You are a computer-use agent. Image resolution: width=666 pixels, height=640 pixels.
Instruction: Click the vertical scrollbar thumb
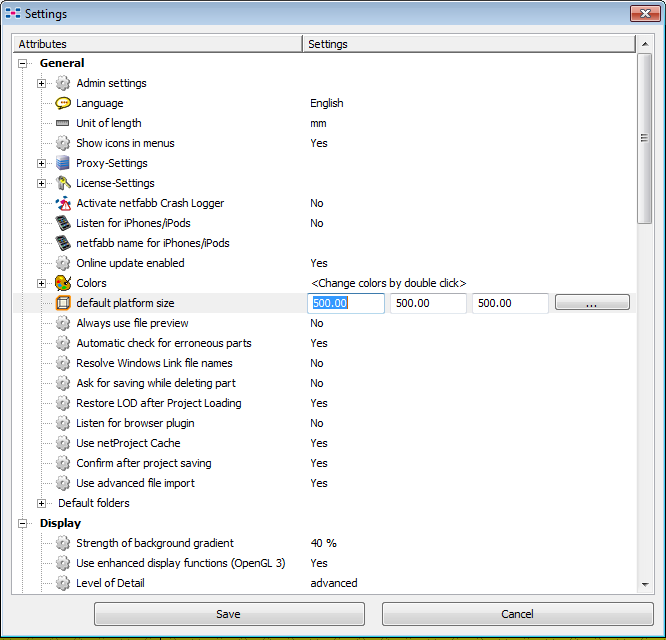coord(645,138)
